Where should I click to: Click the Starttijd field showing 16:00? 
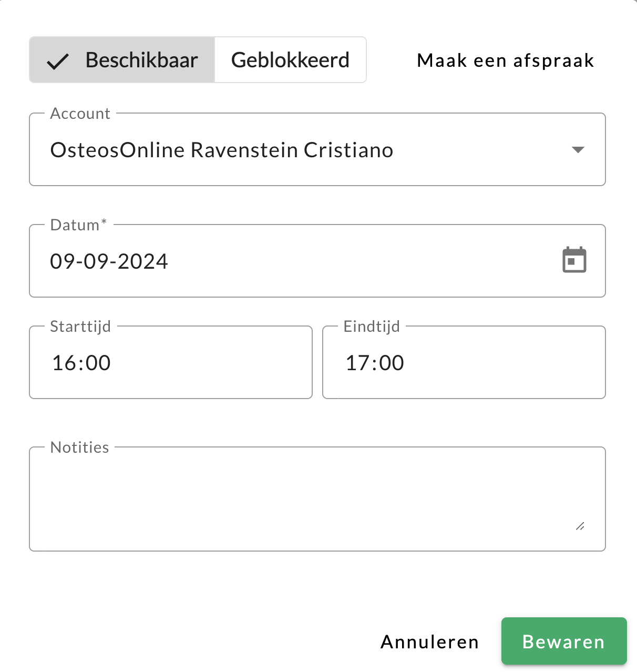click(x=171, y=362)
